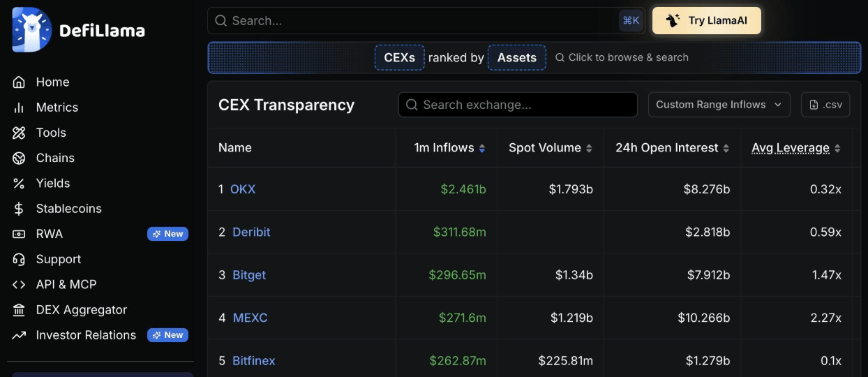Click the Search exchange... input field
Viewport: 868px width, 377px height.
pos(518,105)
